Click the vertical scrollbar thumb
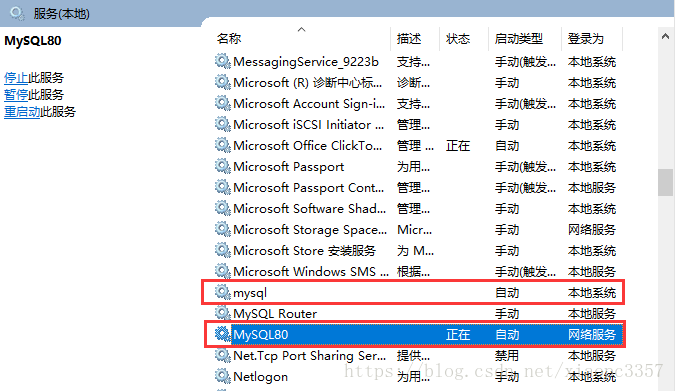The image size is (675, 391). click(665, 183)
